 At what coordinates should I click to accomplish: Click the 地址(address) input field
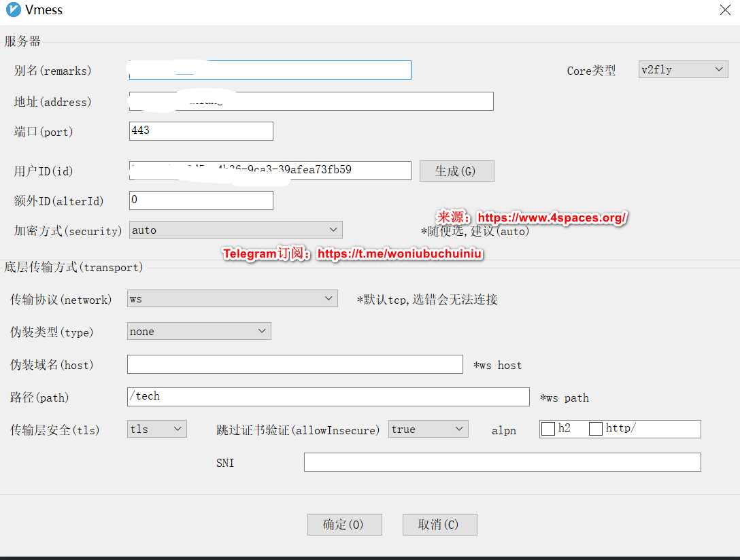coord(310,101)
